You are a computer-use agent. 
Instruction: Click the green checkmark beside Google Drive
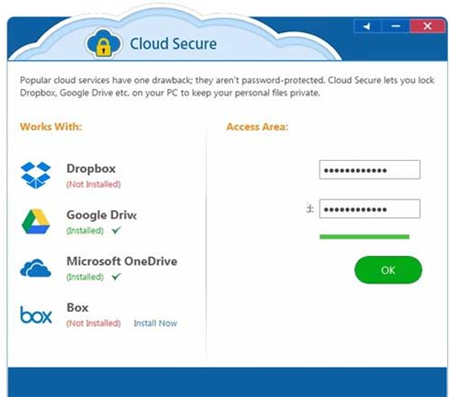(x=116, y=230)
